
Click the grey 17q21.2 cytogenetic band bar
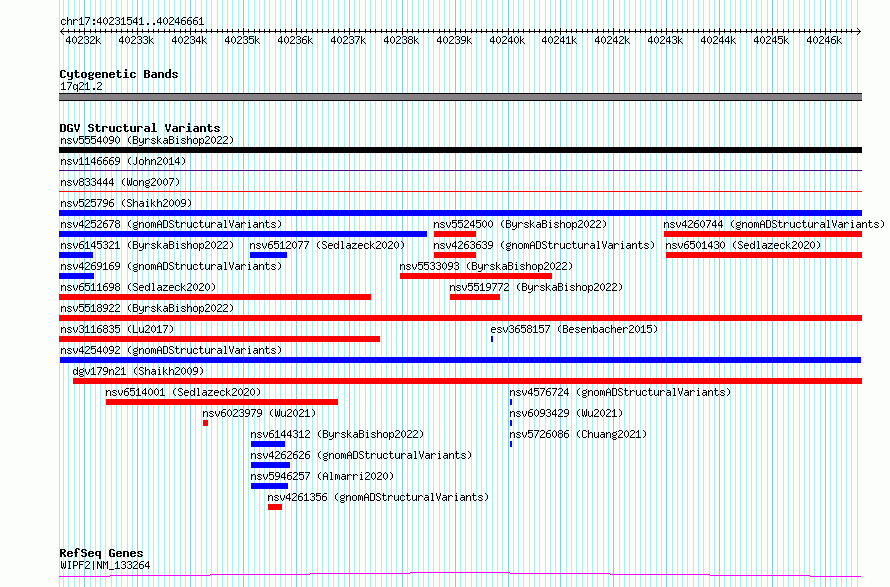(460, 97)
